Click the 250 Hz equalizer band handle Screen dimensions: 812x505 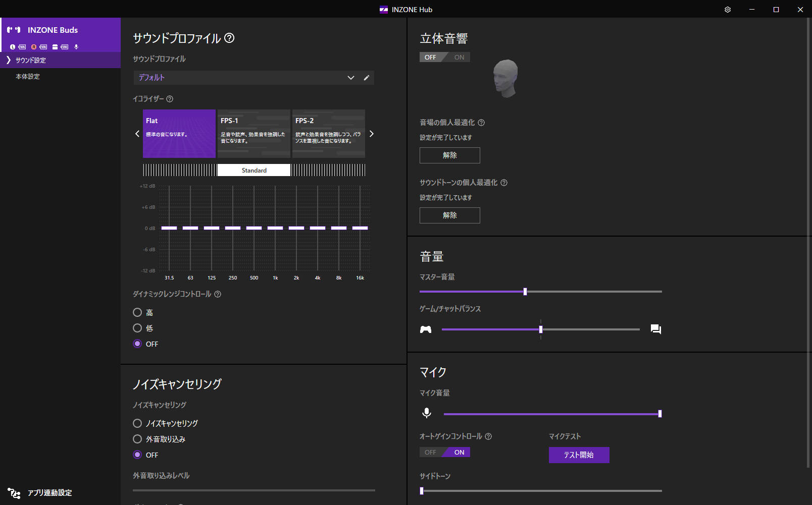233,228
